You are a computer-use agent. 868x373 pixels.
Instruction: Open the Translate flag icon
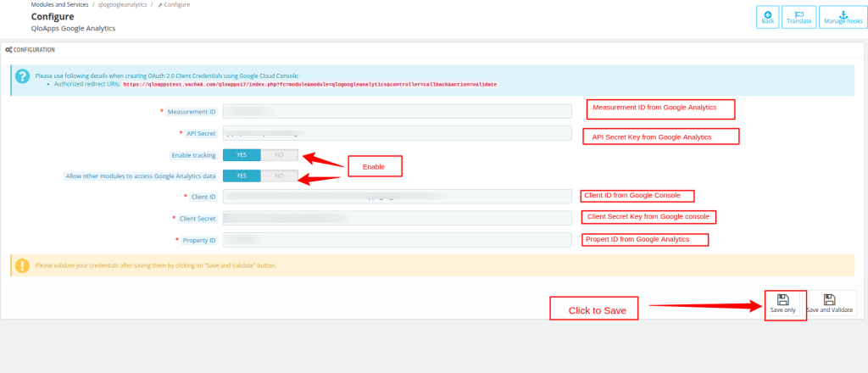(798, 14)
